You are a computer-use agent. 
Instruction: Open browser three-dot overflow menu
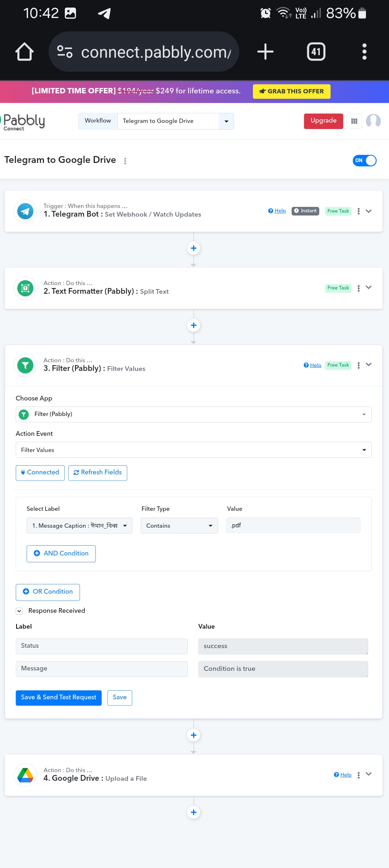[x=365, y=52]
